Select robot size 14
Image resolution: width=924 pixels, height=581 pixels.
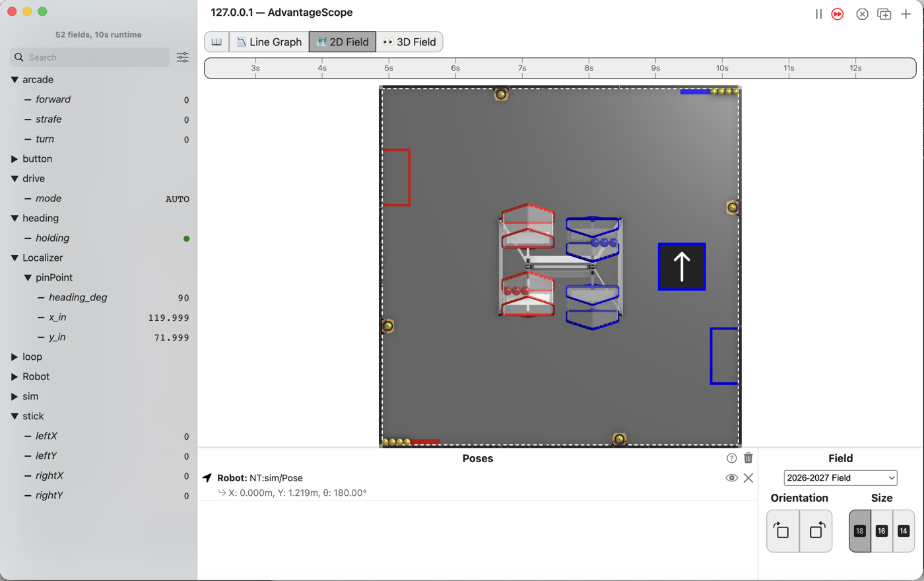[x=904, y=531]
